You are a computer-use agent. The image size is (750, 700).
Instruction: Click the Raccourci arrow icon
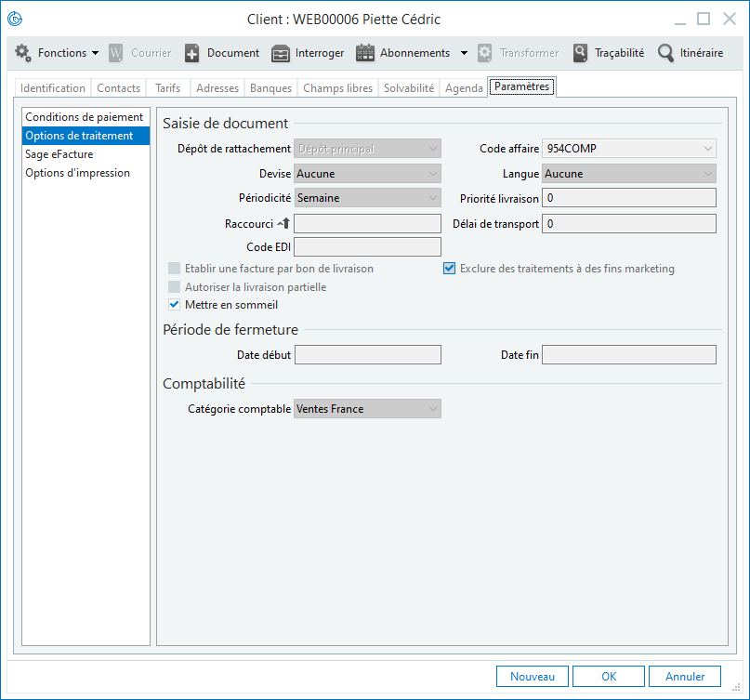tap(283, 223)
